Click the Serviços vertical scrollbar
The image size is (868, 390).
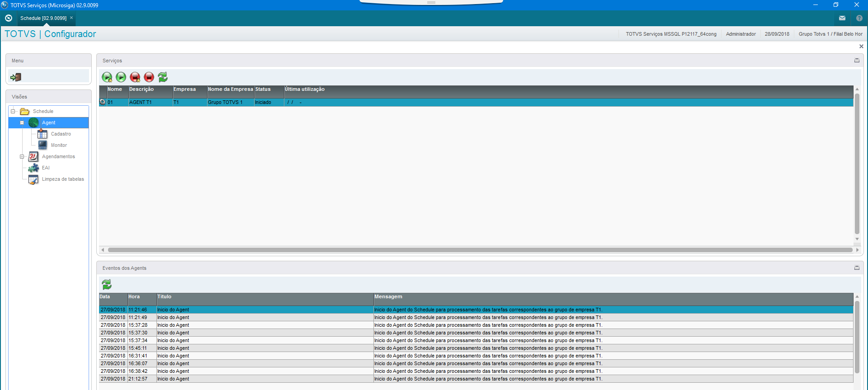click(x=857, y=164)
